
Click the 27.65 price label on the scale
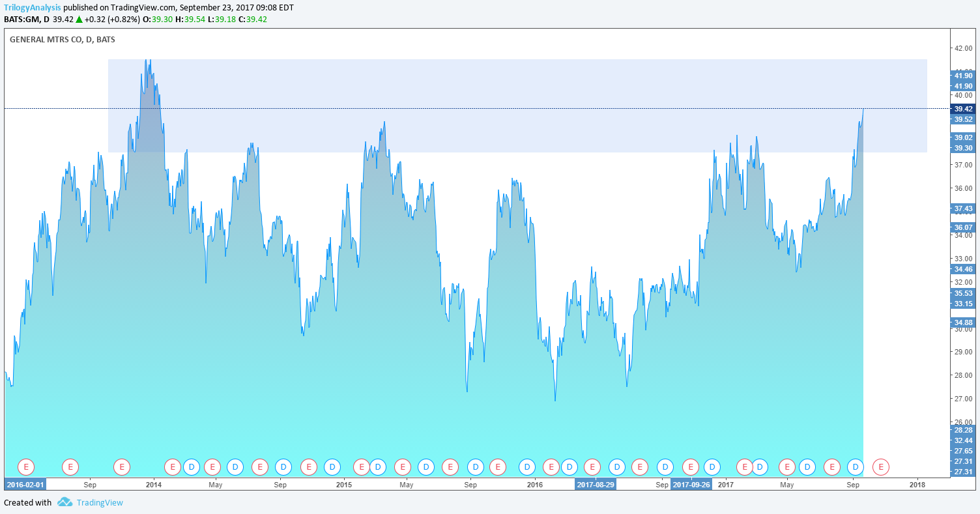[963, 451]
